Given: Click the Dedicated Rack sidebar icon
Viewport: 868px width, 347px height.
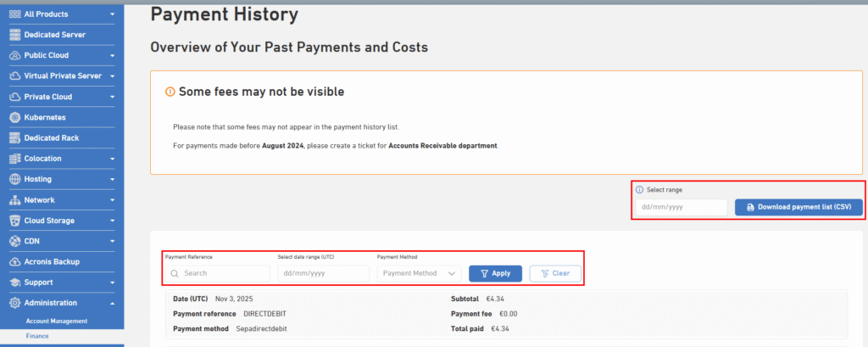Looking at the screenshot, I should point(14,137).
